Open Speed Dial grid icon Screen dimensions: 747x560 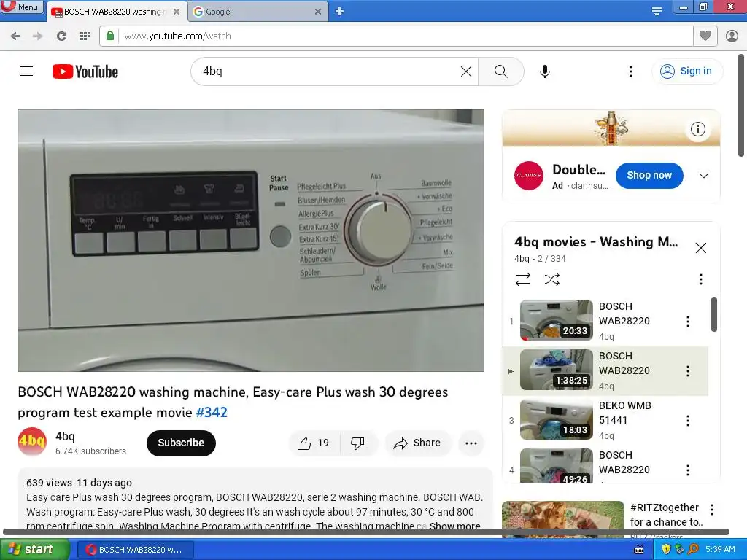85,36
